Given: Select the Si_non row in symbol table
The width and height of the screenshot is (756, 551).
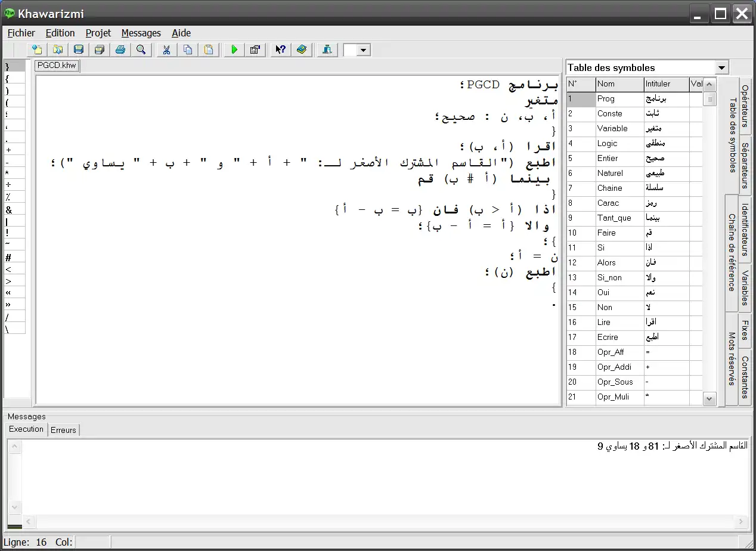Looking at the screenshot, I should coord(635,278).
